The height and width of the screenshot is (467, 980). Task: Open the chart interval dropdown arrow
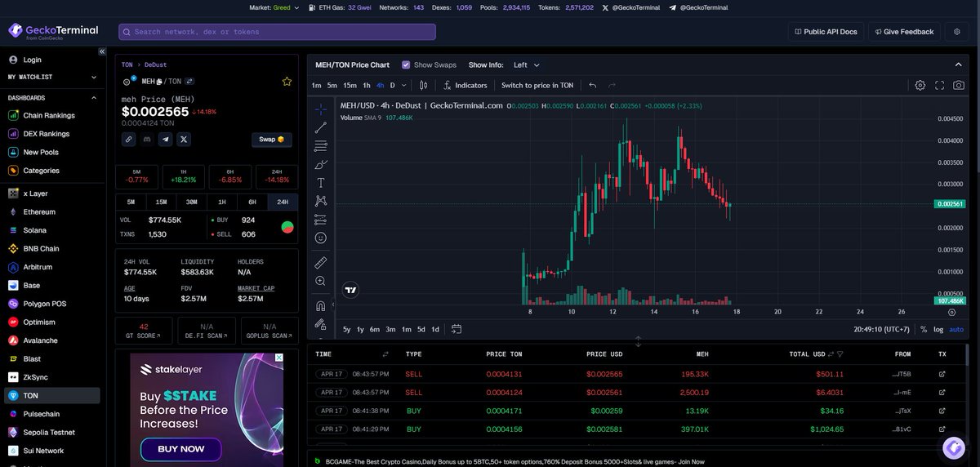405,85
